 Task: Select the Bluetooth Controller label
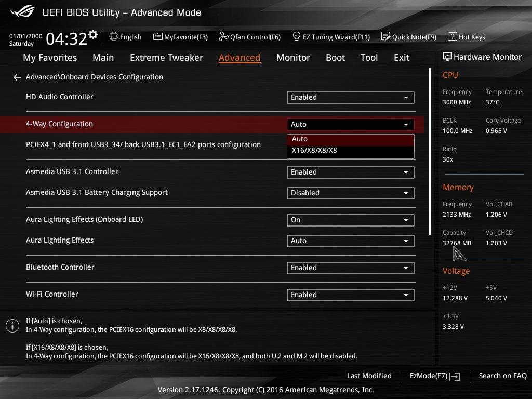[60, 268]
